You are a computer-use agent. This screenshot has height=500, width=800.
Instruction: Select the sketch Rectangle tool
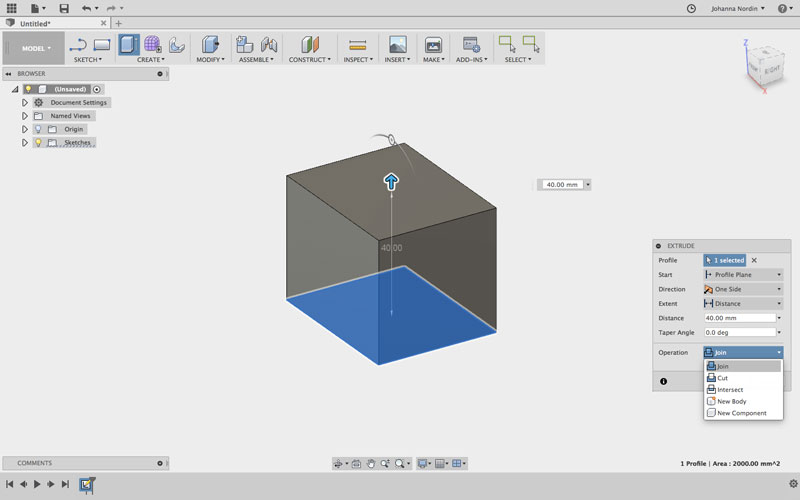[102, 45]
